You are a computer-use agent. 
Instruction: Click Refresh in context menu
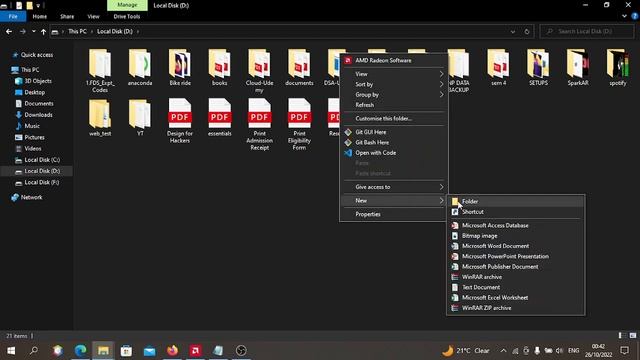point(394,105)
